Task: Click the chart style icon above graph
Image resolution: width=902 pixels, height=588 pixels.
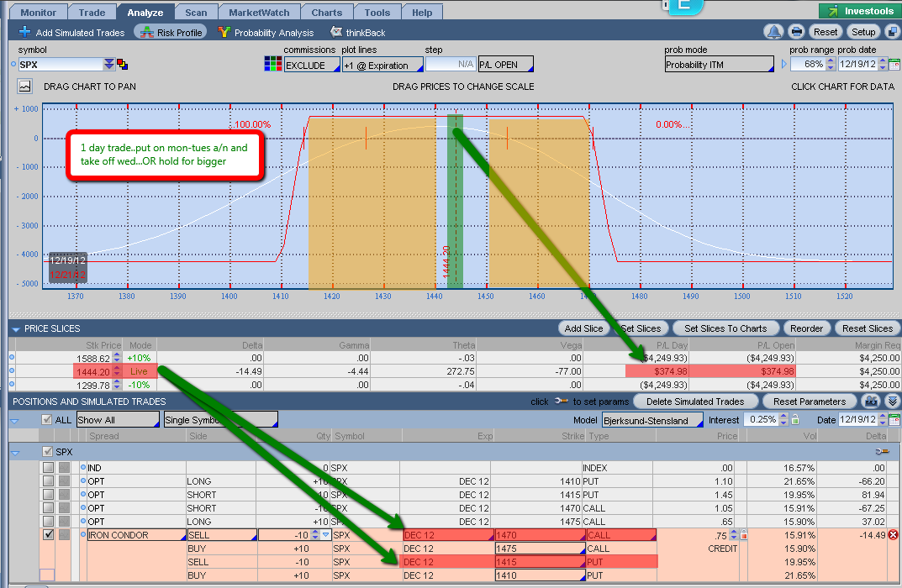Action: point(24,87)
